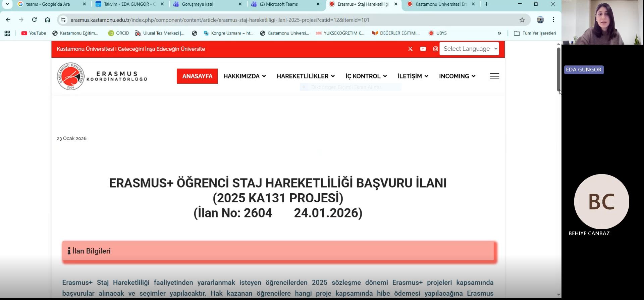Viewport: 644px width, 300px height.
Task: Open the Select Language dropdown
Action: (469, 49)
